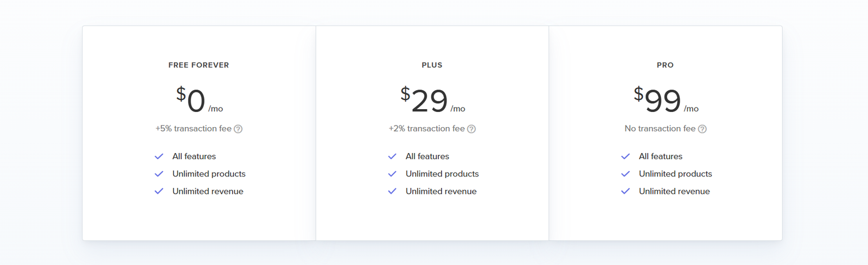
Task: Click the help icon beside No transaction fee
Action: click(702, 129)
